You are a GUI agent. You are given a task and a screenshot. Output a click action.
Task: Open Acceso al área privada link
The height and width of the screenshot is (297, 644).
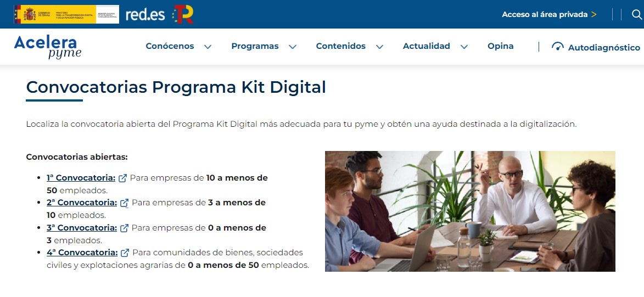coord(549,14)
